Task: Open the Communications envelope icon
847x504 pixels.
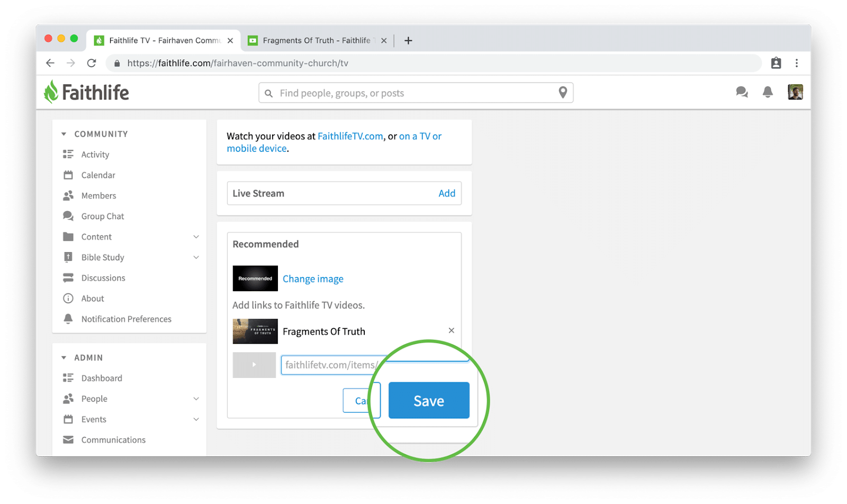Action: pos(68,440)
